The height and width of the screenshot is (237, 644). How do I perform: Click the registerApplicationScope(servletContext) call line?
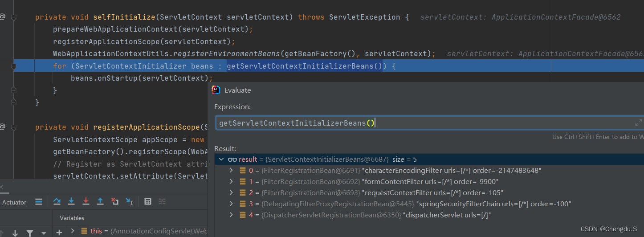(x=144, y=41)
